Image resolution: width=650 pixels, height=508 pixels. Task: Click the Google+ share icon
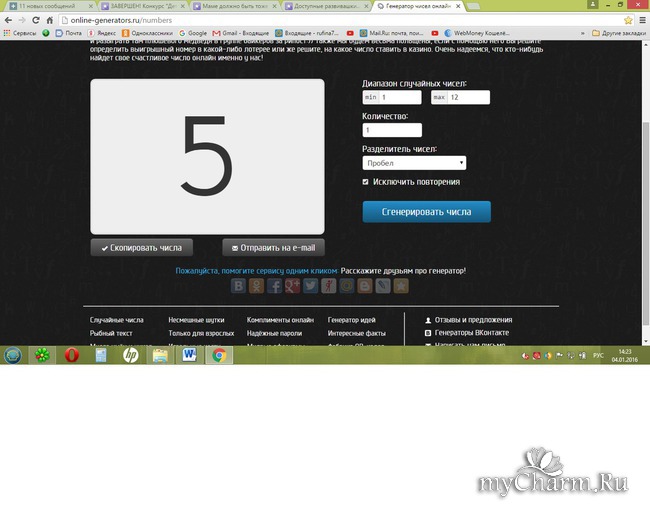coord(293,286)
